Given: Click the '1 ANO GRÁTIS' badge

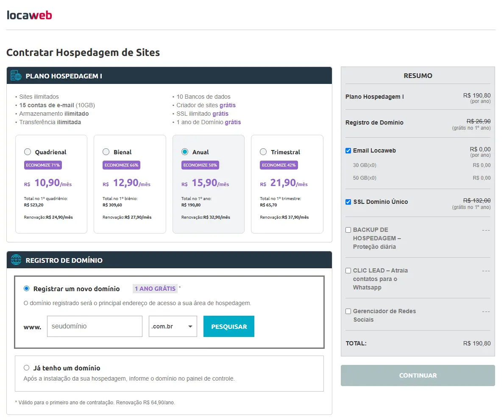Looking at the screenshot, I should [x=155, y=289].
